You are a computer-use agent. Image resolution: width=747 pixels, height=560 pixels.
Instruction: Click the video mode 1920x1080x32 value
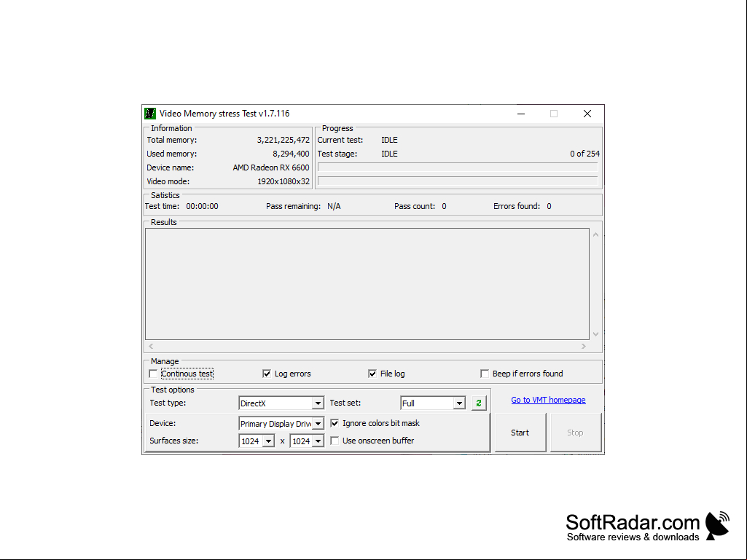(283, 181)
